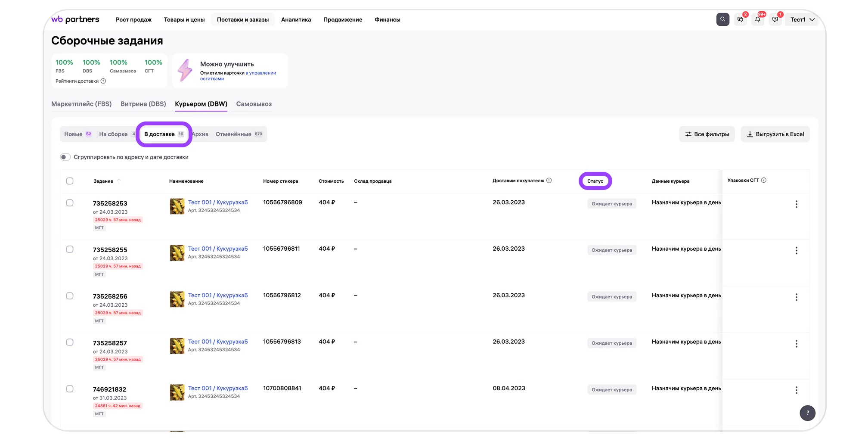This screenshot has height=442, width=868.
Task: Open the Аналитика menu
Action: pos(296,19)
